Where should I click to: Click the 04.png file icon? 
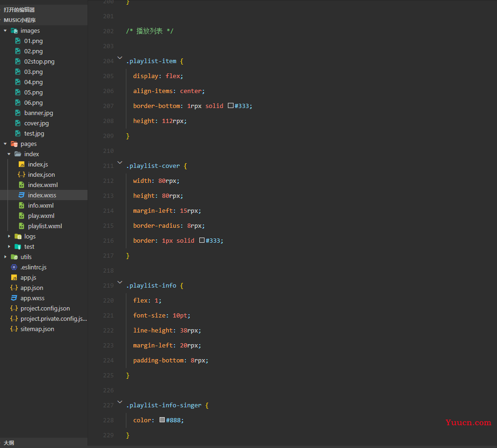pyautogui.click(x=18, y=82)
